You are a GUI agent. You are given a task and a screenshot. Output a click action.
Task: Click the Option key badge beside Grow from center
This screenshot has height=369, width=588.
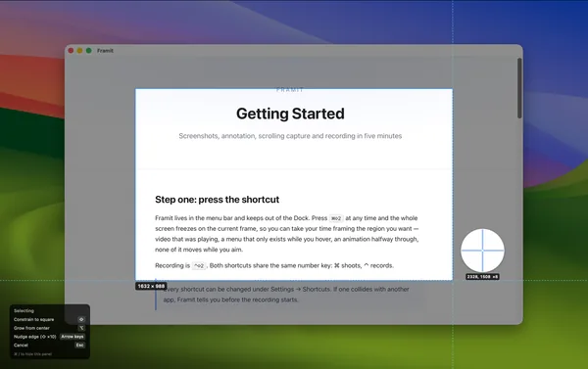(x=81, y=328)
